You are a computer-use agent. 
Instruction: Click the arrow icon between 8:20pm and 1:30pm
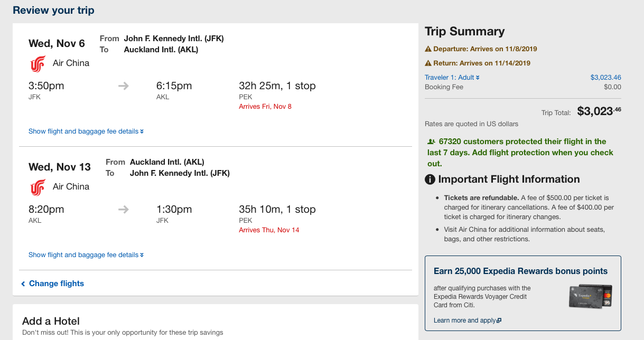pyautogui.click(x=124, y=209)
